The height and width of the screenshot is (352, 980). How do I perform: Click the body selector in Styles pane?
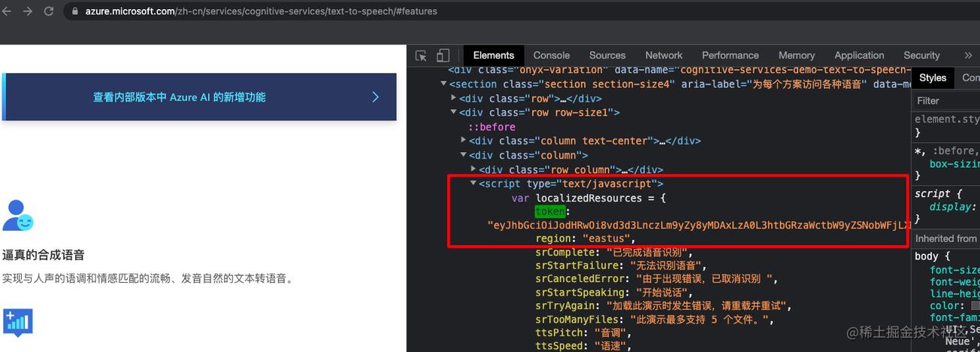tap(927, 256)
